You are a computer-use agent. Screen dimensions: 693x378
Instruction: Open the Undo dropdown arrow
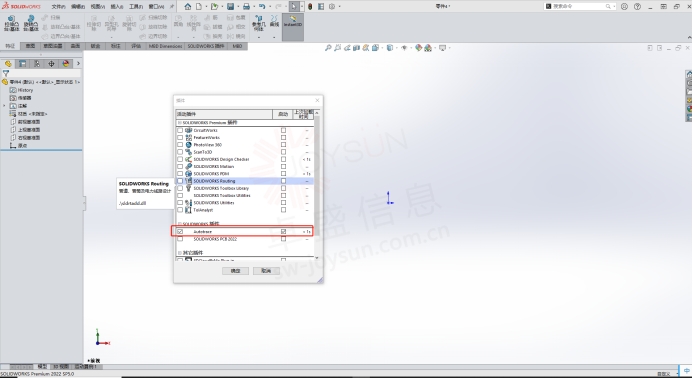(x=269, y=7)
